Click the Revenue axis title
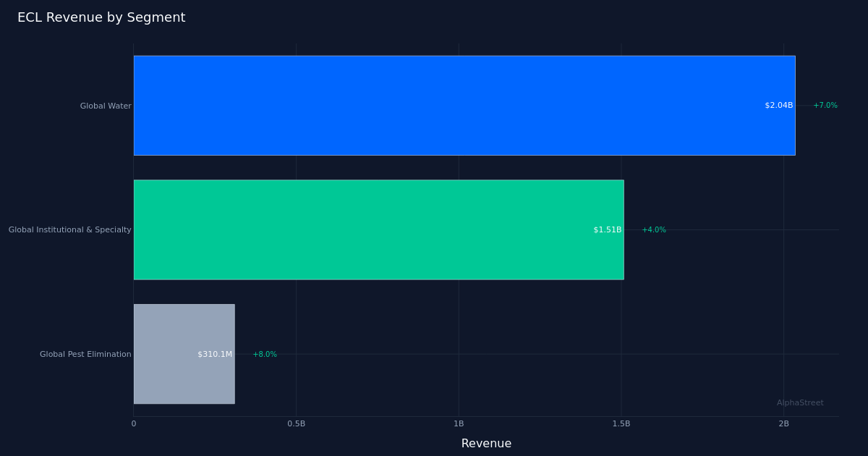Screen dimensions: 868x456 click(x=486, y=443)
